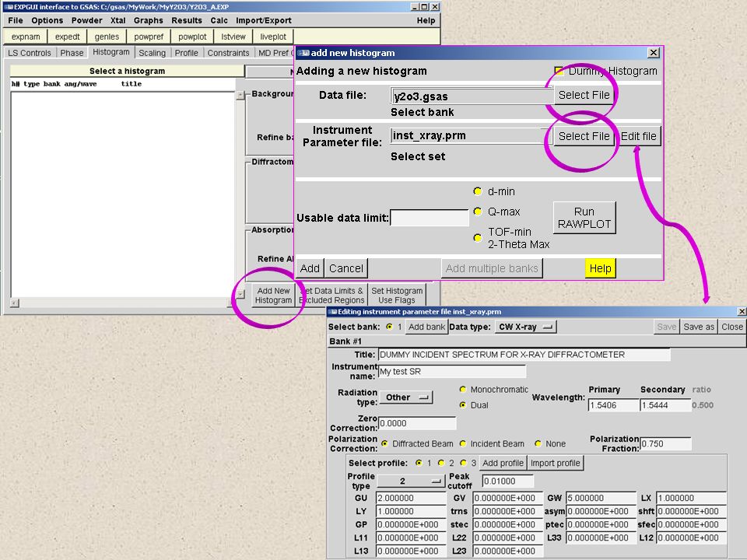Screen dimensions: 747x560
Task: Open the Help menu in EXPGUI
Action: click(x=426, y=20)
